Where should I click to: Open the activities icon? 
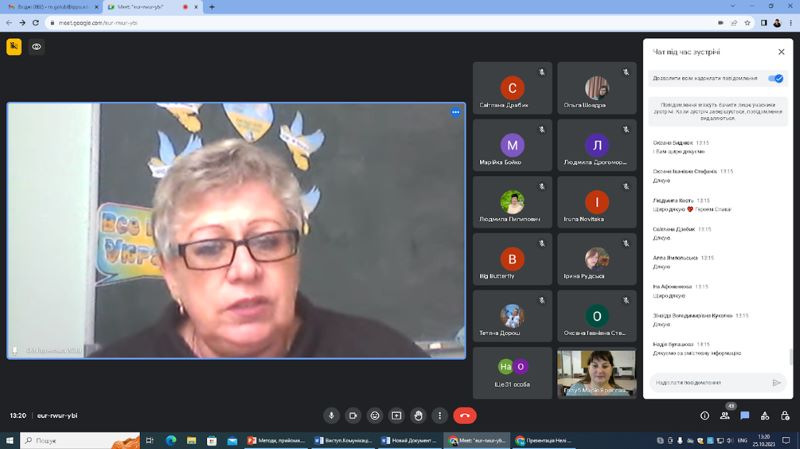pyautogui.click(x=765, y=416)
